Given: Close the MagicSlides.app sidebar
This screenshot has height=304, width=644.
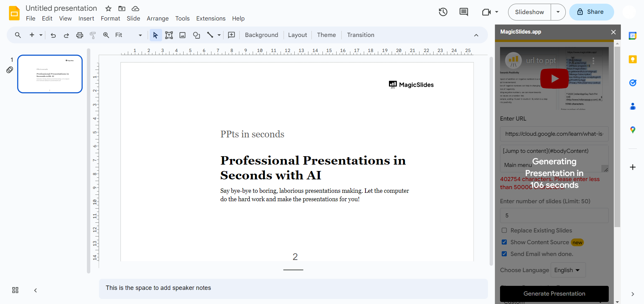Looking at the screenshot, I should pos(613,32).
